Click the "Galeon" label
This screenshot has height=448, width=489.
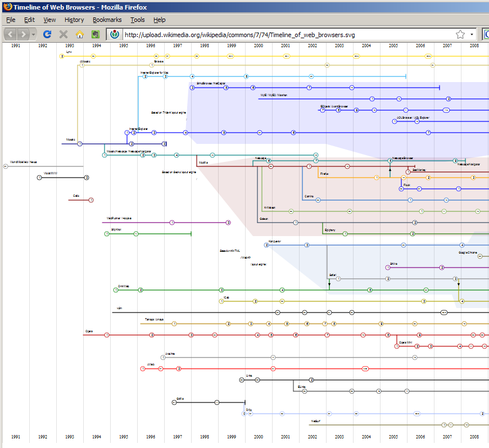[264, 219]
